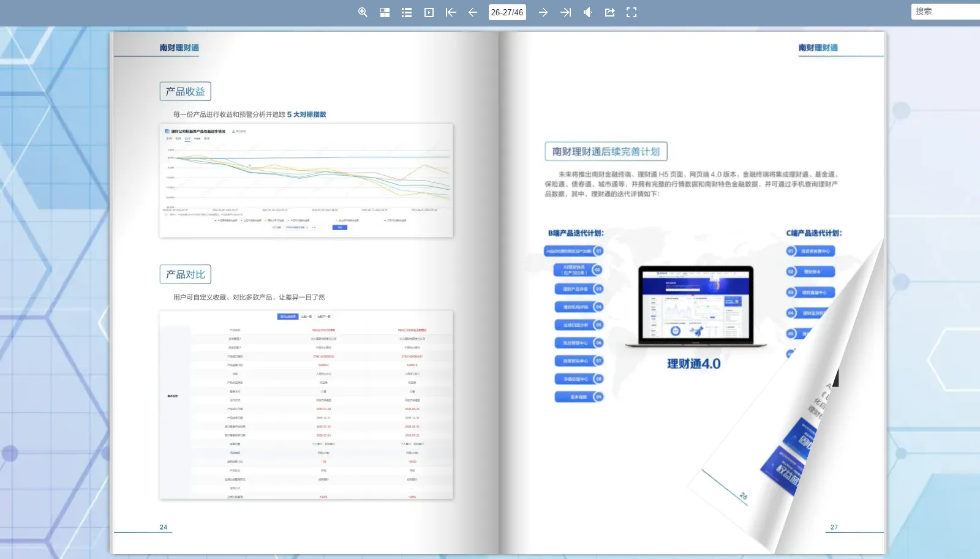980x559 pixels.
Task: Click the product comparison table image
Action: 306,405
